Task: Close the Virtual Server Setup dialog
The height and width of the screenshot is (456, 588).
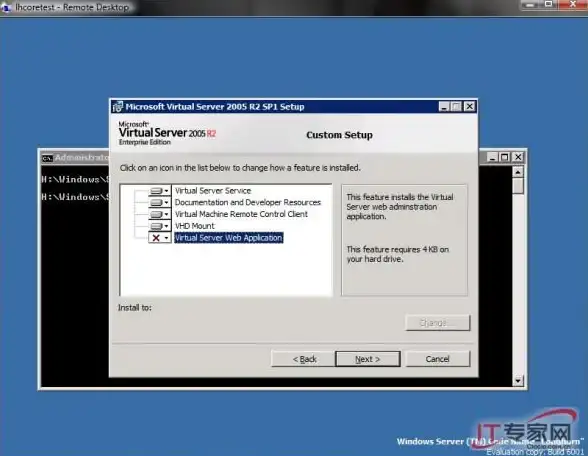Action: [469, 106]
